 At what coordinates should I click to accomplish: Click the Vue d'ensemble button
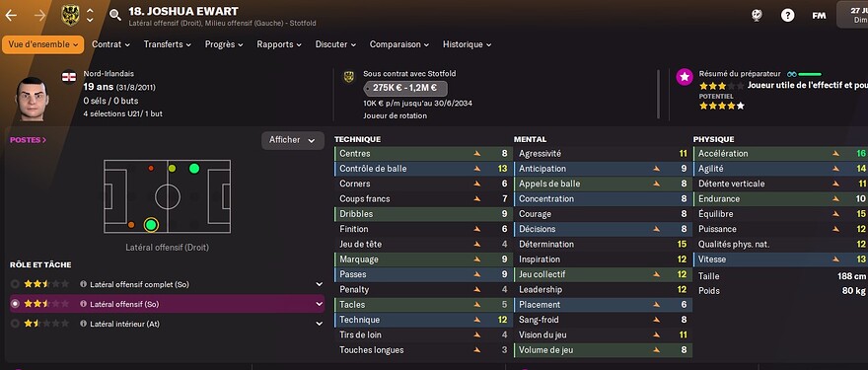(x=43, y=44)
